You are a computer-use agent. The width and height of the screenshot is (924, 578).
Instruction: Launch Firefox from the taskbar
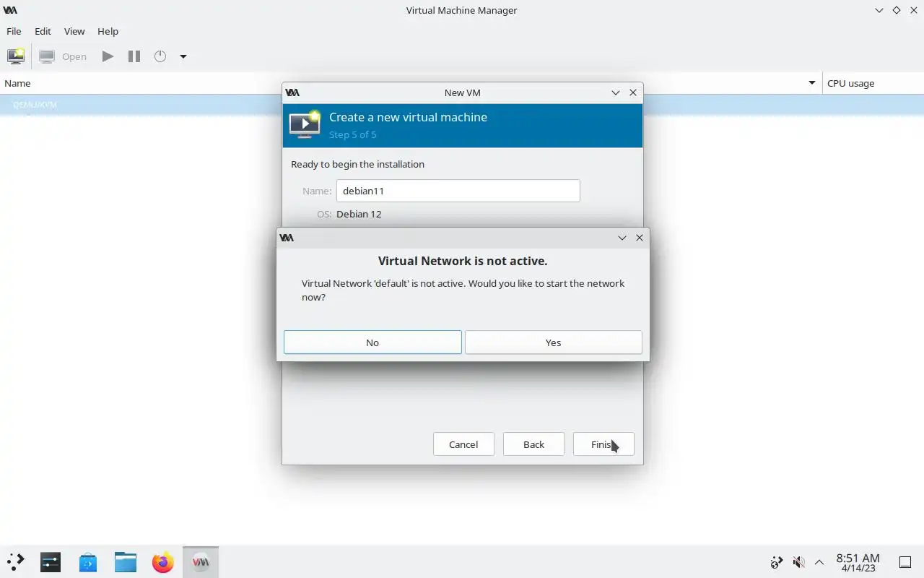pos(163,561)
